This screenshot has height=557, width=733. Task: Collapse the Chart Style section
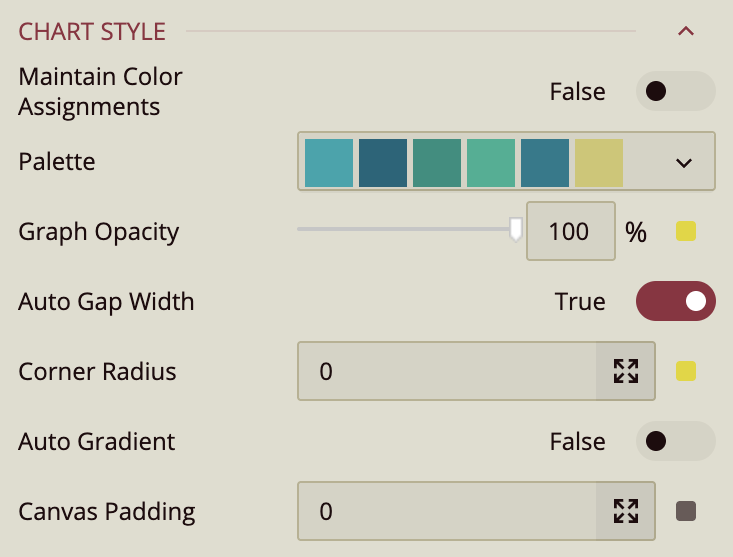[686, 31]
